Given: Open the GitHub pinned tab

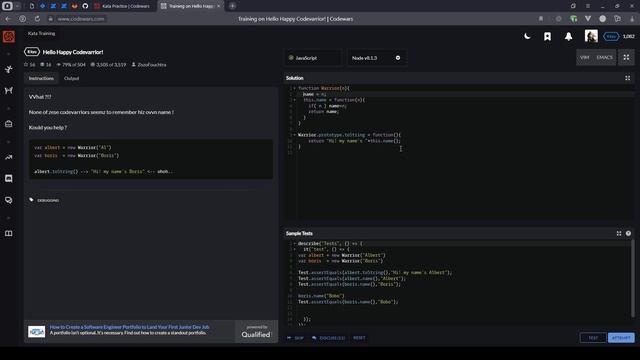Looking at the screenshot, I should pyautogui.click(x=85, y=6).
